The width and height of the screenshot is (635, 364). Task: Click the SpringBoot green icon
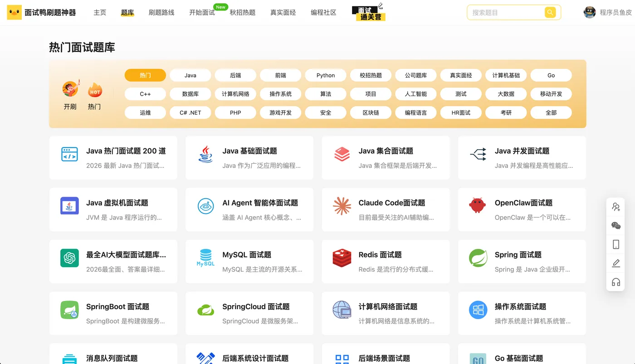point(69,310)
